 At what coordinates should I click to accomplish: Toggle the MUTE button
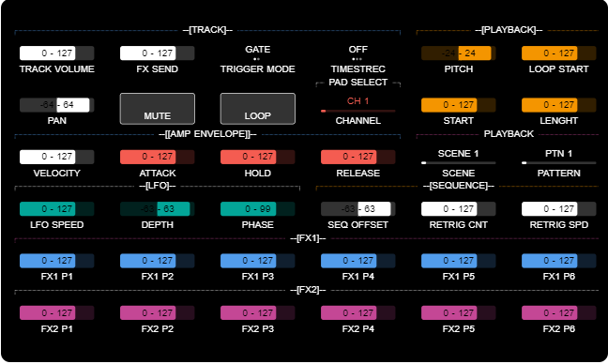tap(157, 109)
